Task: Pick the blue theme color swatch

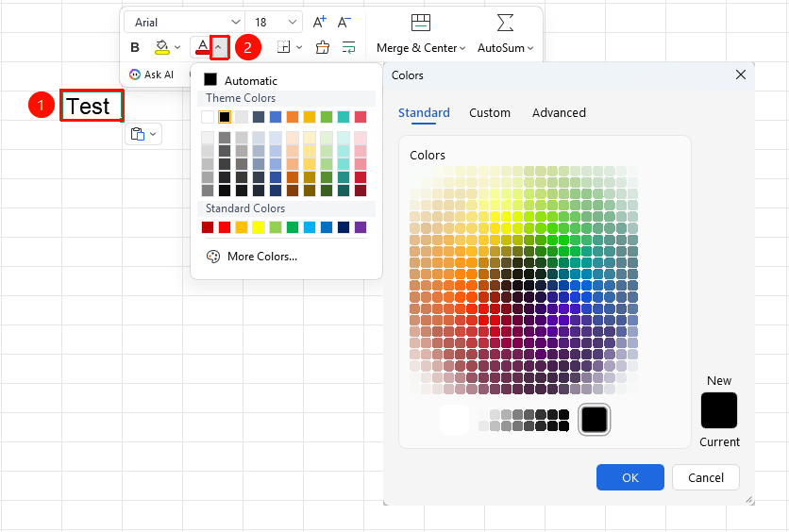Action: point(276,117)
